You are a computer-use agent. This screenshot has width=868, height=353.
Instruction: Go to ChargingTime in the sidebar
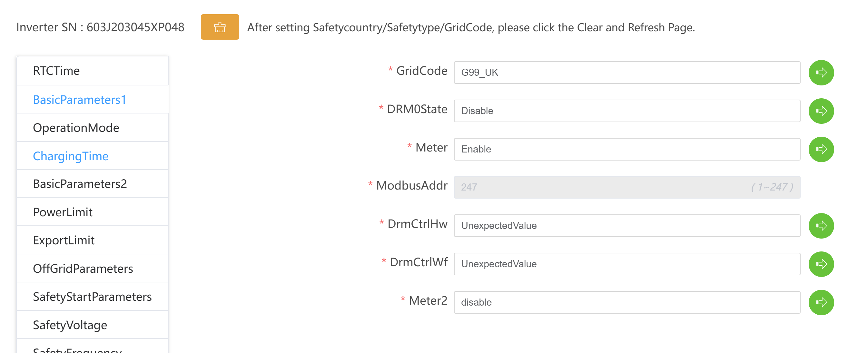[x=71, y=156]
